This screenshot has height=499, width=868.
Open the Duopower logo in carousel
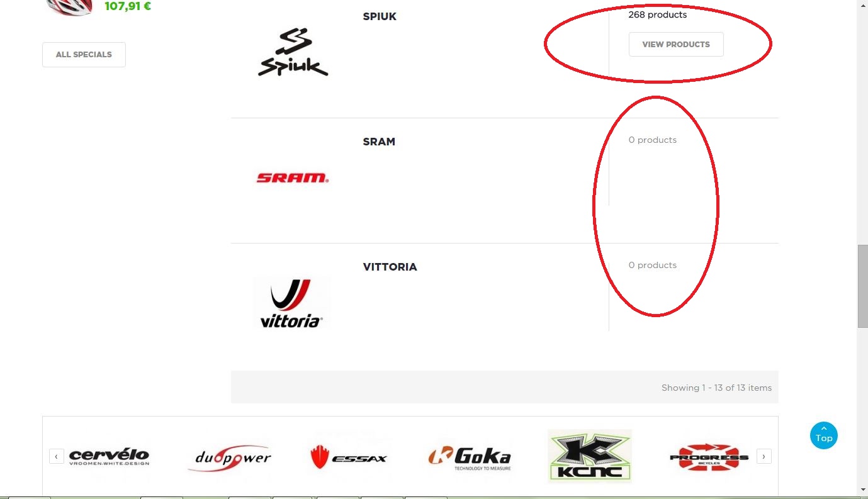pos(230,457)
